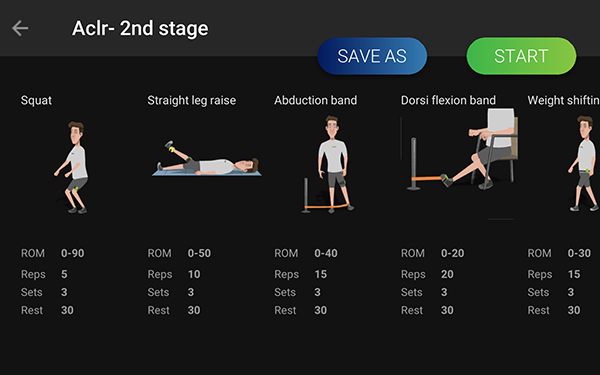Click the SAVE AS button
This screenshot has width=600, height=375.
point(372,56)
